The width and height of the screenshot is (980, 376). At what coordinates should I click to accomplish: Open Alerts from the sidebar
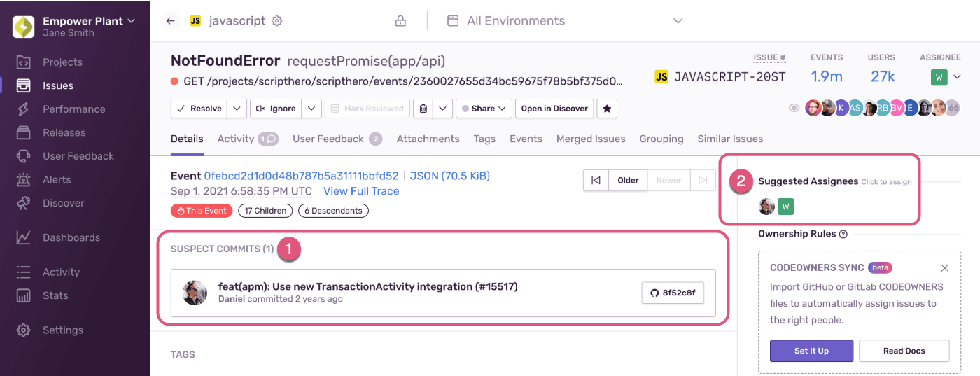(57, 179)
